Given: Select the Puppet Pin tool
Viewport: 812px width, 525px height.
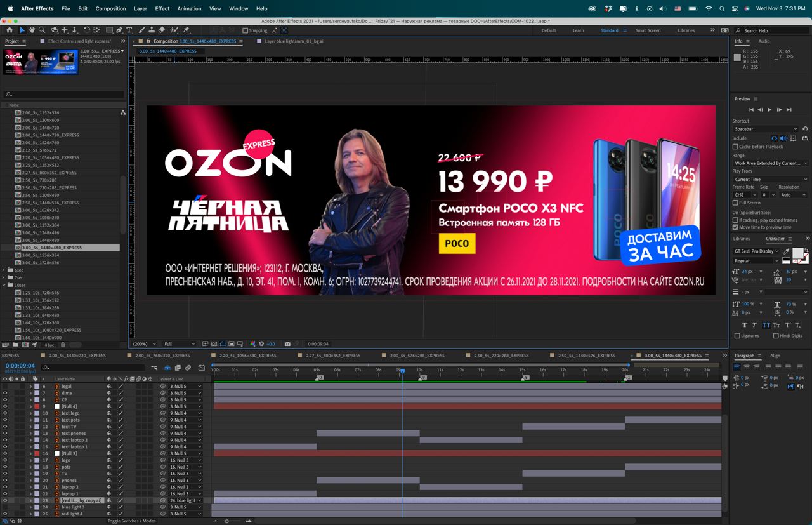Looking at the screenshot, I should 186,30.
